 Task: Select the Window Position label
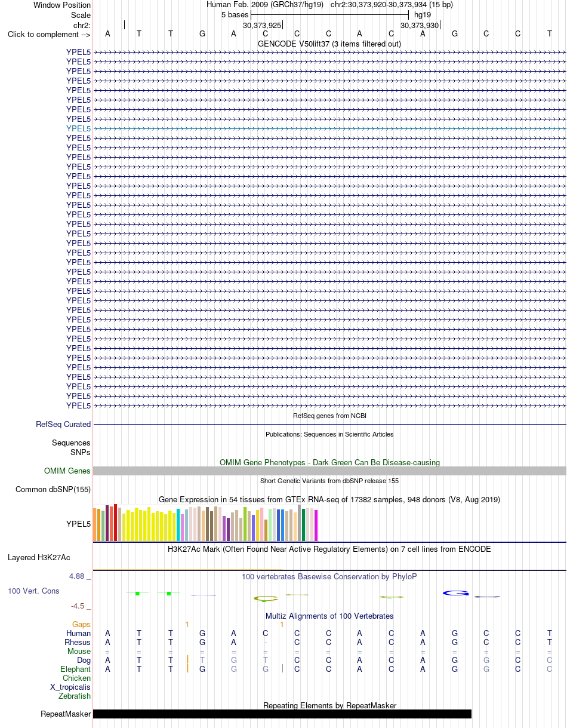click(x=62, y=5)
